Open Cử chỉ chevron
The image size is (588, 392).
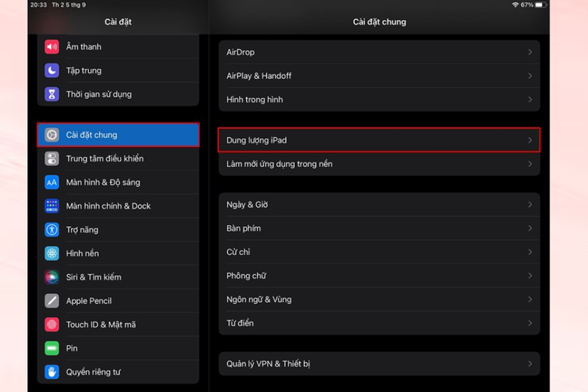coord(530,252)
